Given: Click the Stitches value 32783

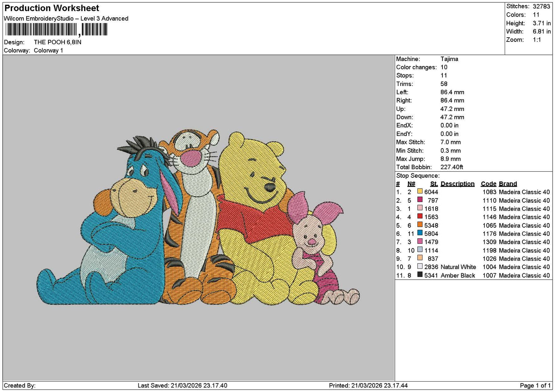Looking at the screenshot, I should click(x=542, y=7).
